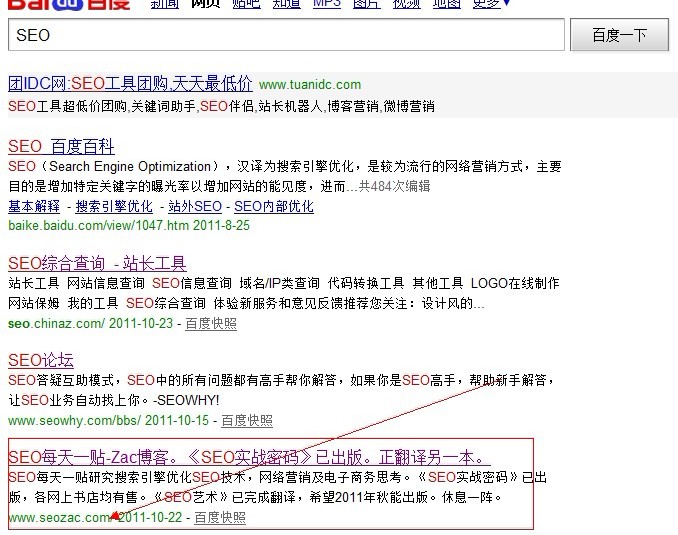Select the 网页 web tab
The width and height of the screenshot is (678, 535).
[x=205, y=4]
